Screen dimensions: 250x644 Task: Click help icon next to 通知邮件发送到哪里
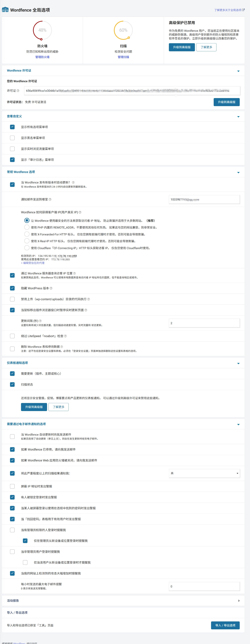pyautogui.click(x=50, y=199)
